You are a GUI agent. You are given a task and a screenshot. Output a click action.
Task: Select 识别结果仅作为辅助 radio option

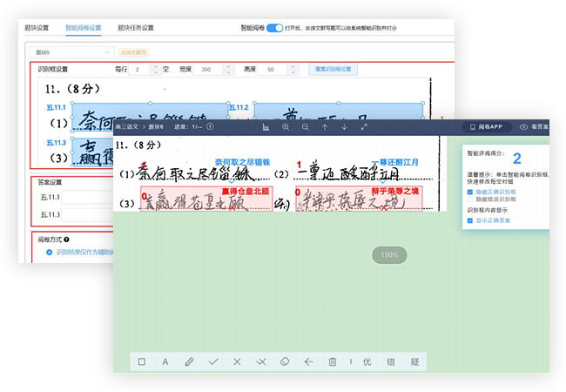(x=49, y=253)
